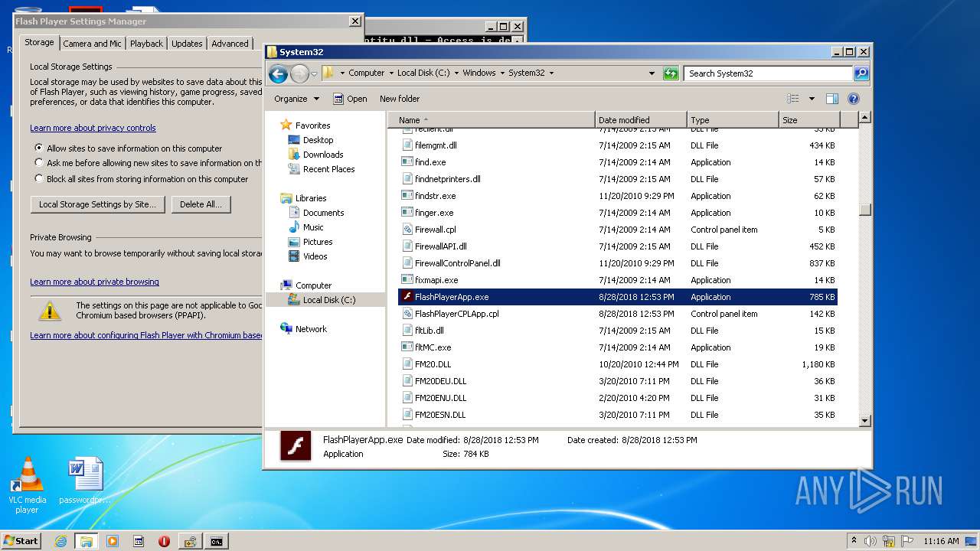Screen dimensions: 980x551
Task: Click the Delete All button
Action: pyautogui.click(x=201, y=204)
